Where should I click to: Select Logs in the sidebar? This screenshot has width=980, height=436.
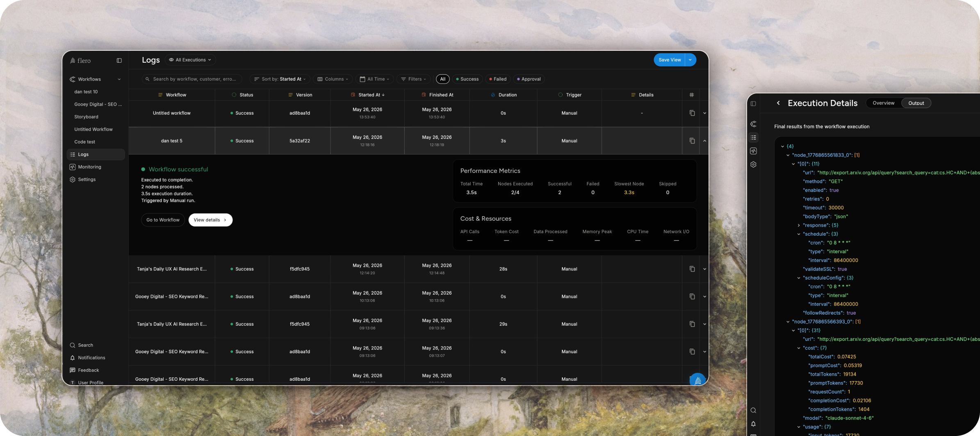tap(96, 154)
